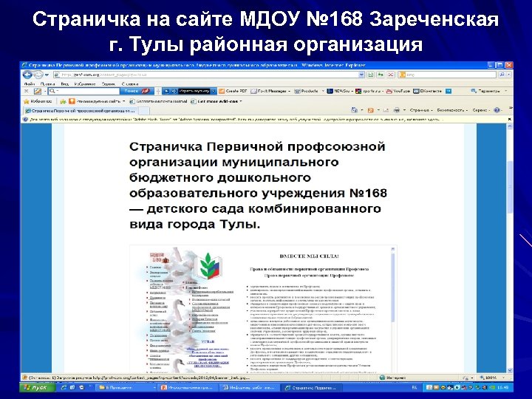
Task: Expand the address bar history dropdown
Action: tap(361, 75)
